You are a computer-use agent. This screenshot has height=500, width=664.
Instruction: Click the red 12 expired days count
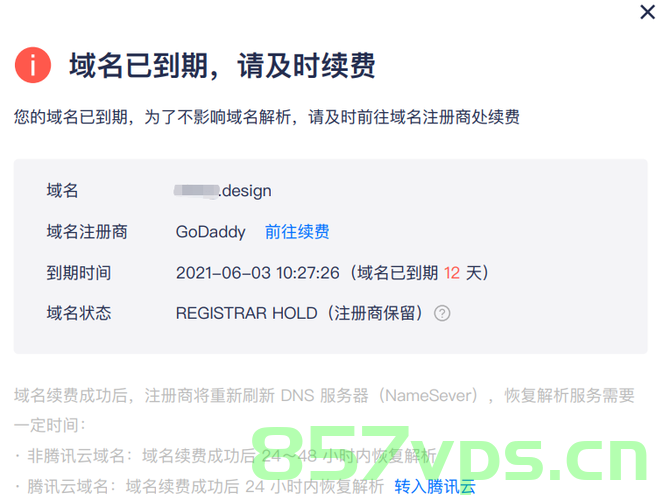tap(451, 273)
